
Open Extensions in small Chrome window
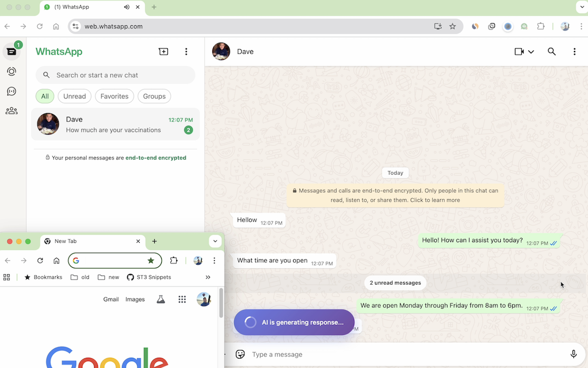click(174, 260)
